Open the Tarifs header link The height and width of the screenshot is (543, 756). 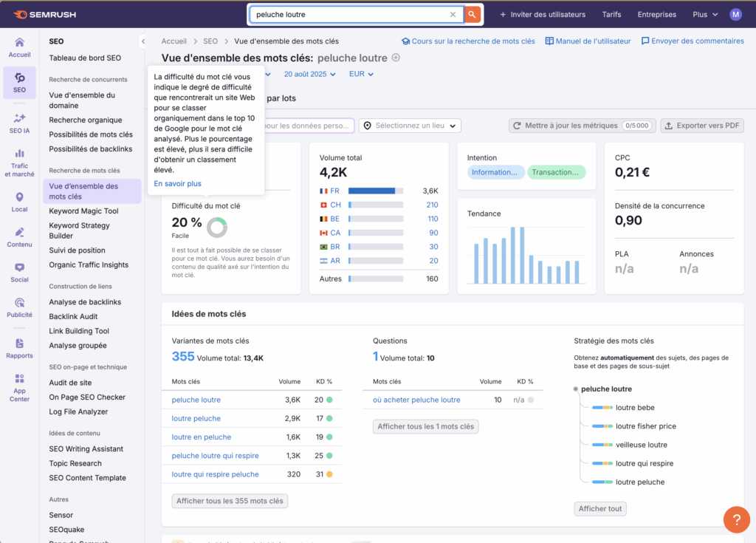pyautogui.click(x=611, y=15)
